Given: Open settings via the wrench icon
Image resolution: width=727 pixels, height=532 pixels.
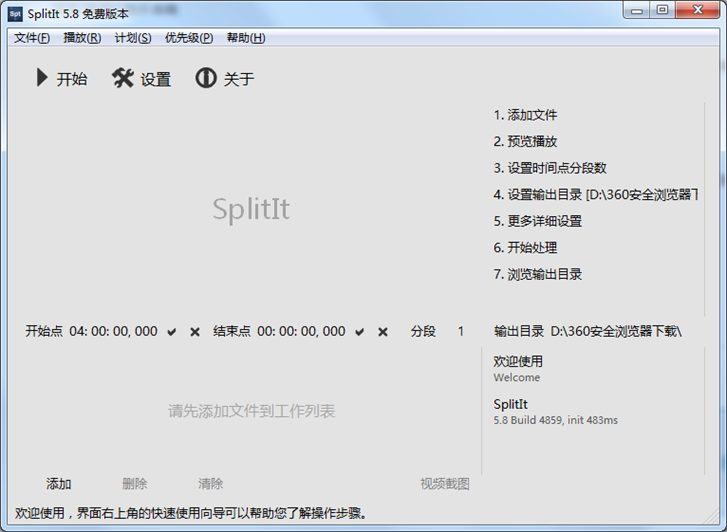Looking at the screenshot, I should pyautogui.click(x=122, y=78).
